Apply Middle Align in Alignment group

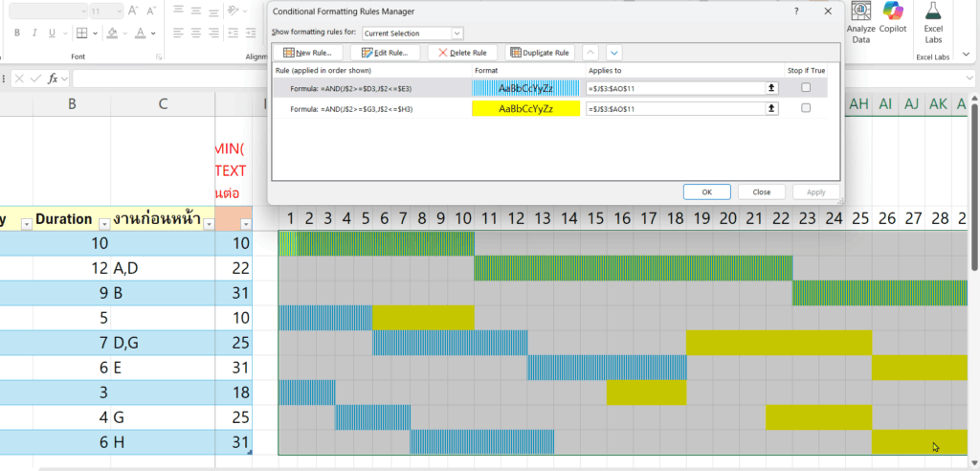tap(195, 10)
